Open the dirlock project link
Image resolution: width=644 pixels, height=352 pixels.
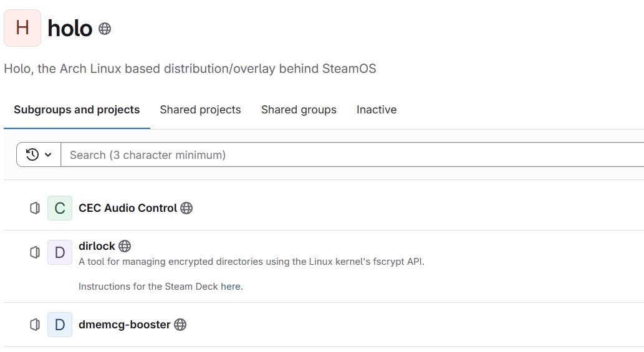pos(97,245)
